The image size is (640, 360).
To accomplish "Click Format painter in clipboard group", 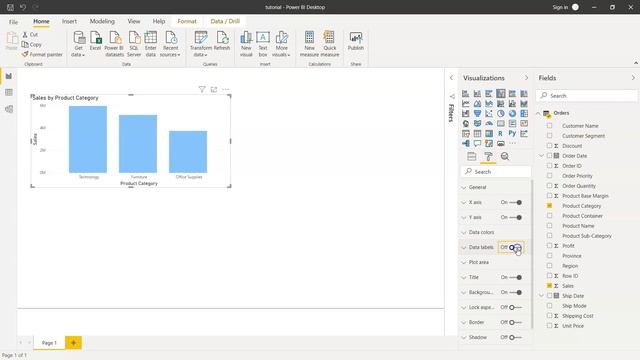I will coord(42,54).
